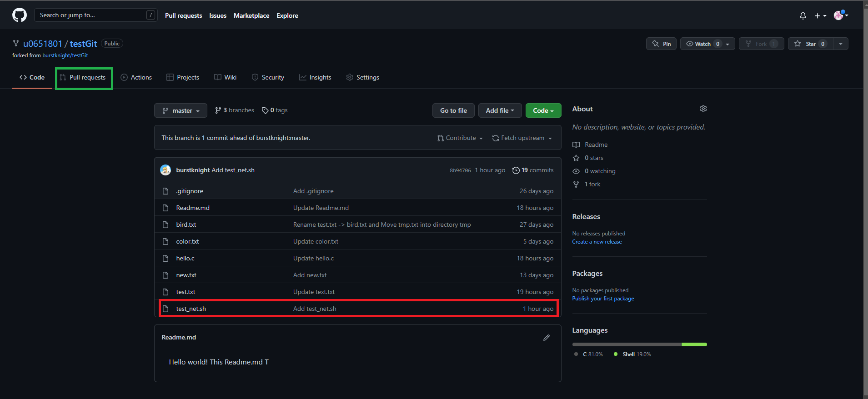Click the Shell 19.0% language legend
The height and width of the screenshot is (399, 868).
pos(632,354)
